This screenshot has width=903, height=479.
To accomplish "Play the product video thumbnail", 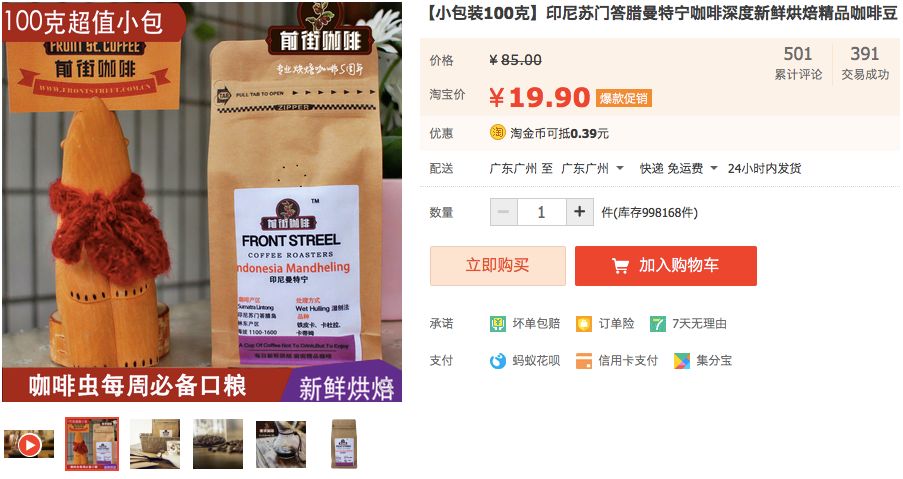I will point(29,444).
